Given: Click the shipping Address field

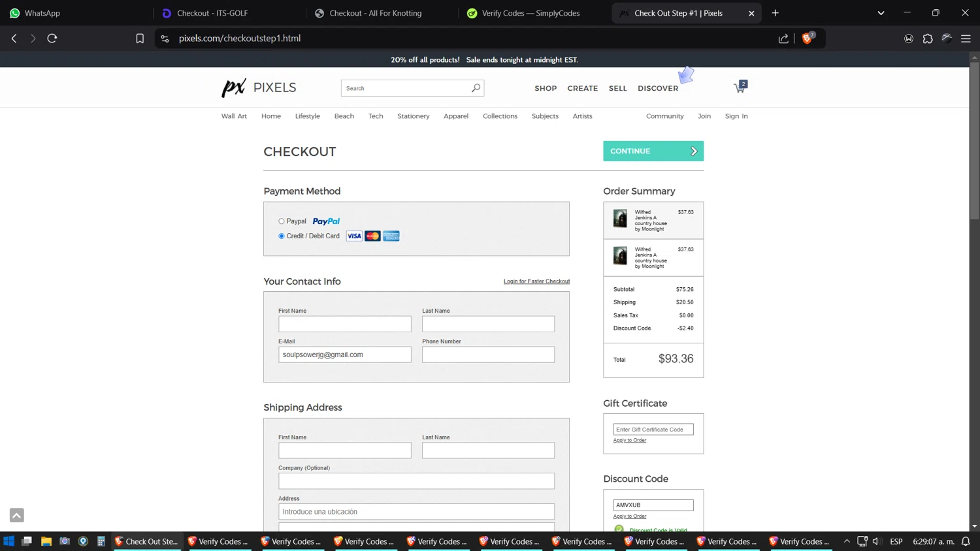Looking at the screenshot, I should 416,512.
